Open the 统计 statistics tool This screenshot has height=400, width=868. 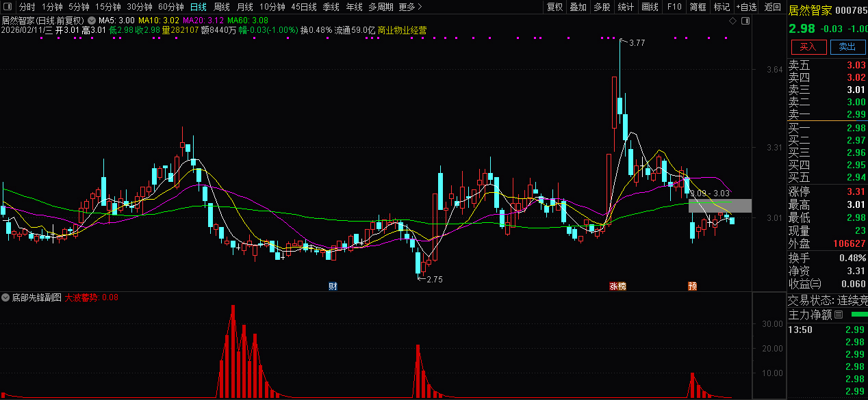click(x=626, y=7)
